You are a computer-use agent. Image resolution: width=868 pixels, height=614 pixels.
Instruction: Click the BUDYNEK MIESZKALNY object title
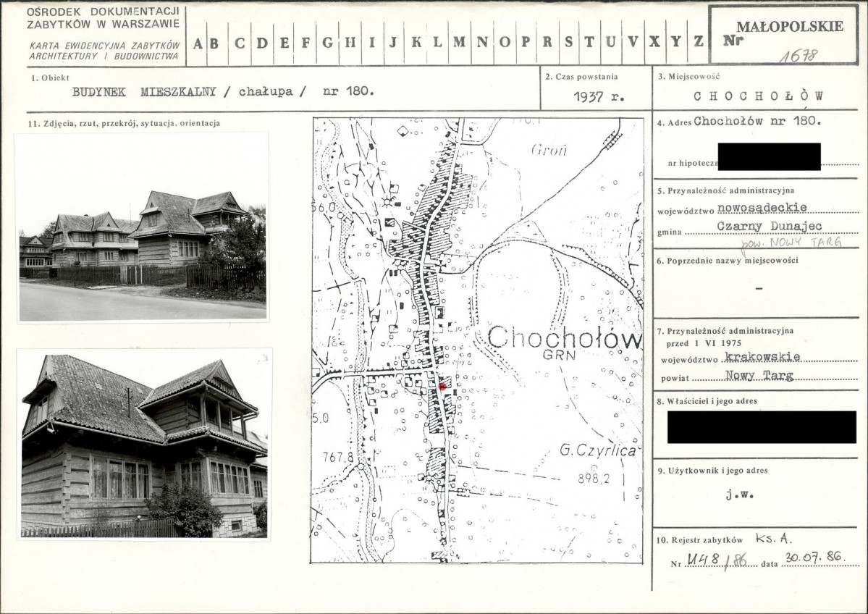pos(144,92)
